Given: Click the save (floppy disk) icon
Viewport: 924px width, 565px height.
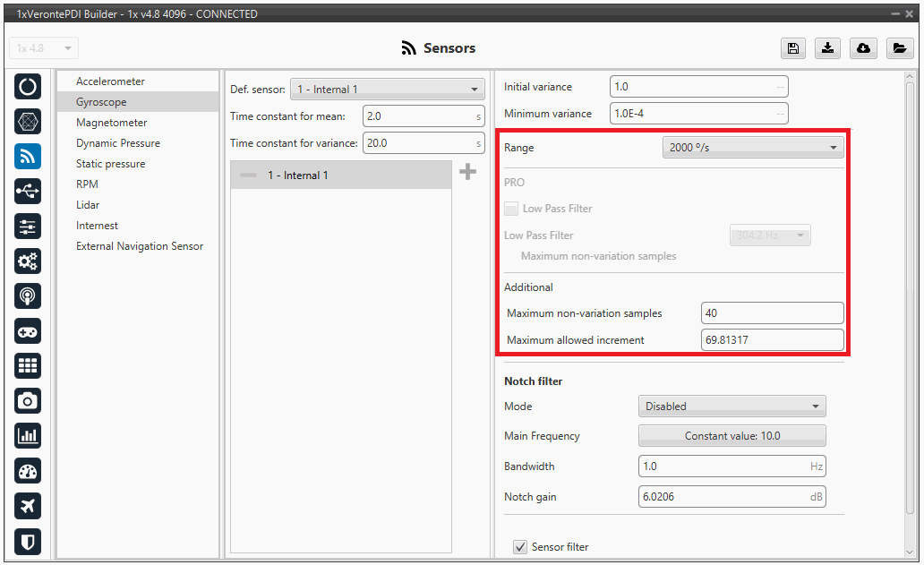Looking at the screenshot, I should pyautogui.click(x=793, y=48).
